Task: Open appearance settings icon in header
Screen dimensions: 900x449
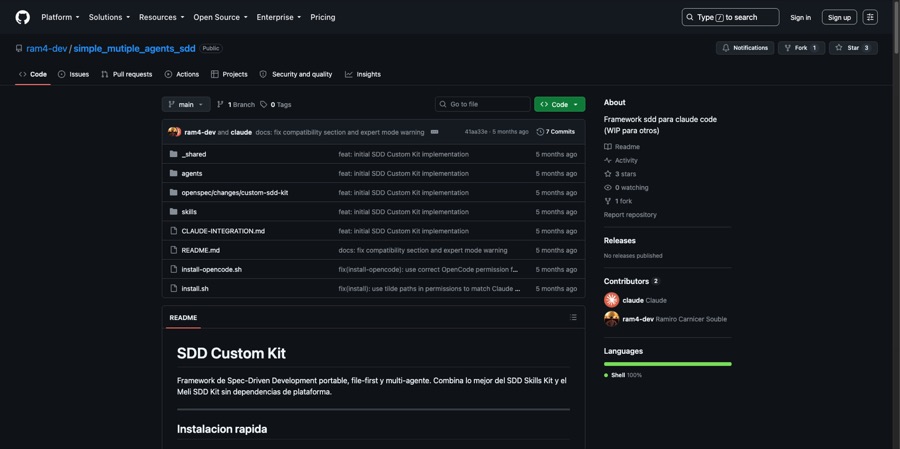Action: pos(870,17)
